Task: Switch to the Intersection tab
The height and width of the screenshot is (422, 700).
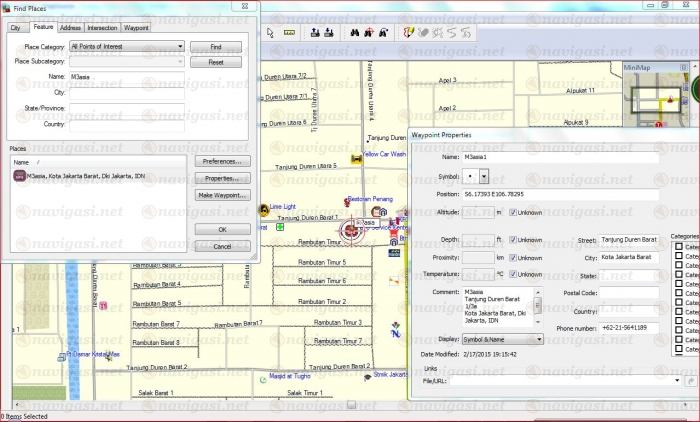Action: (102, 28)
